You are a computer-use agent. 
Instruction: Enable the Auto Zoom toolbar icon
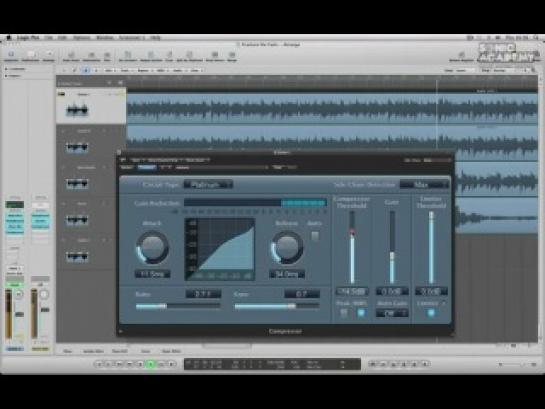point(71,55)
